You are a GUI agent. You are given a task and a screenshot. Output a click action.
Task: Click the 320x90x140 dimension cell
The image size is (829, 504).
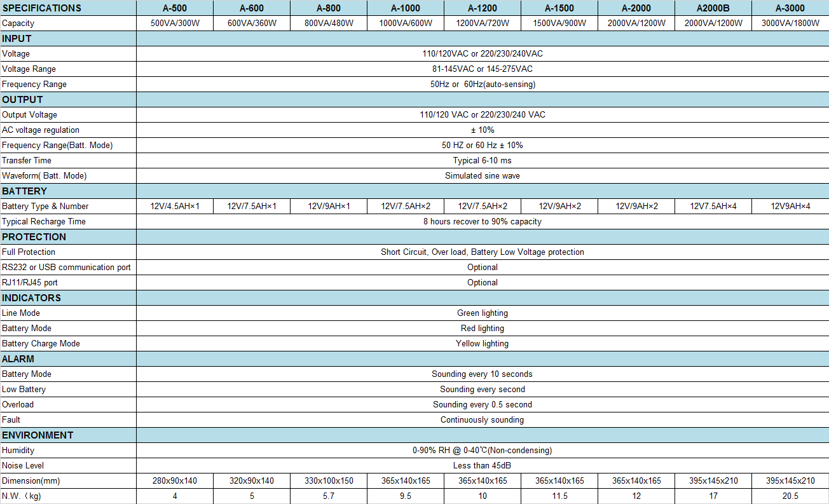tap(252, 481)
